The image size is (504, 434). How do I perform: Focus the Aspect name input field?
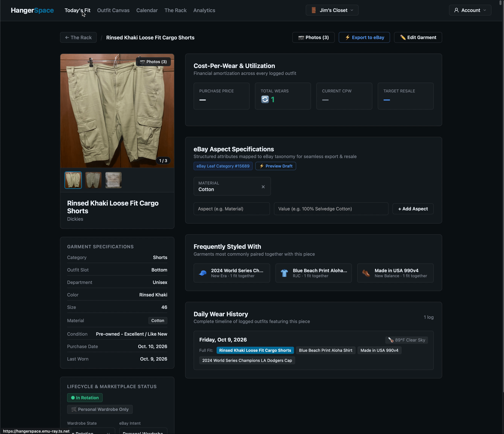[231, 209]
